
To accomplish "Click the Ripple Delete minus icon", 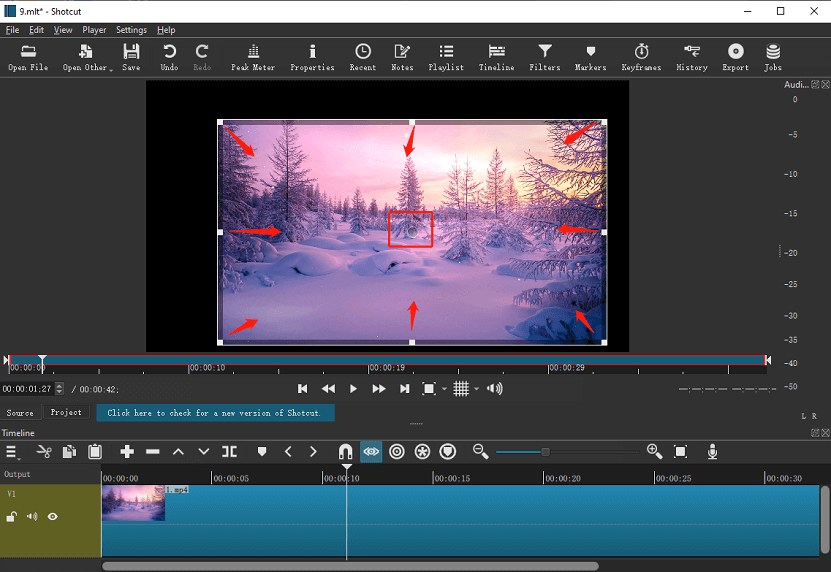I will click(x=153, y=452).
